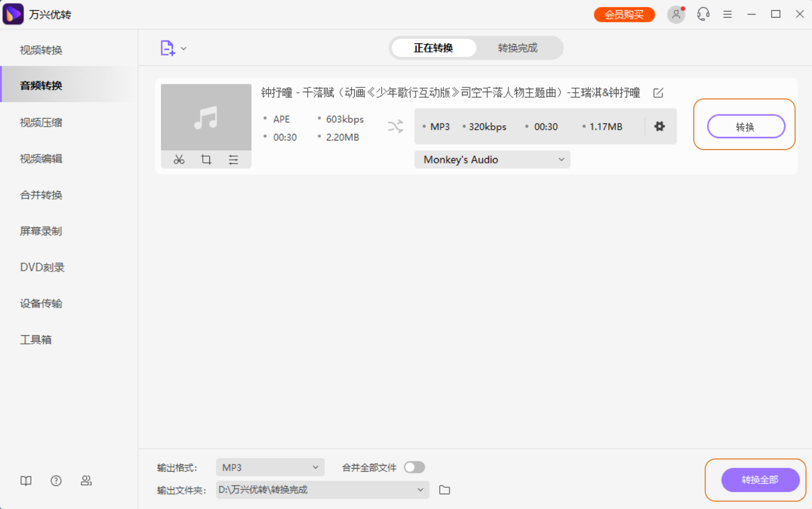Open the help question mark icon

click(56, 481)
